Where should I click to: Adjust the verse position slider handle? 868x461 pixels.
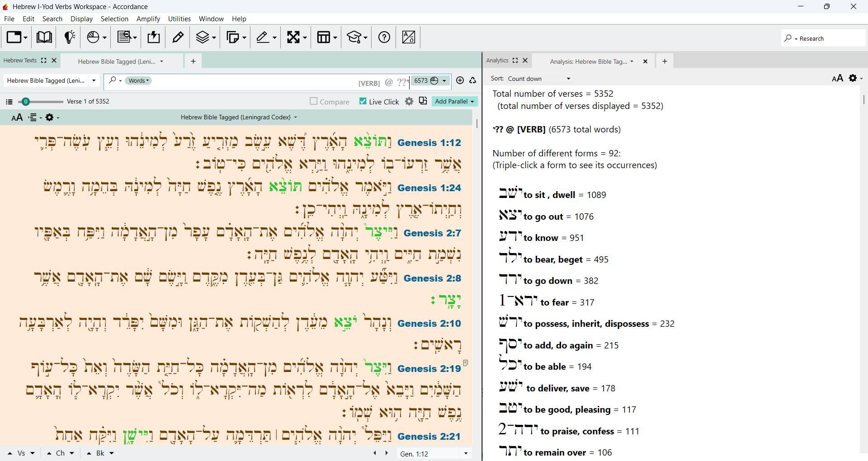coord(26,102)
